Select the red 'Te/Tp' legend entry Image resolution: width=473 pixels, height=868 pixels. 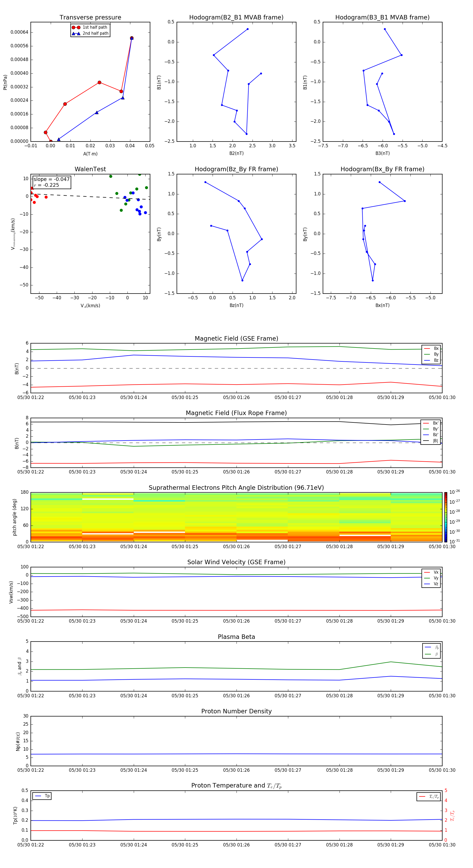(429, 796)
